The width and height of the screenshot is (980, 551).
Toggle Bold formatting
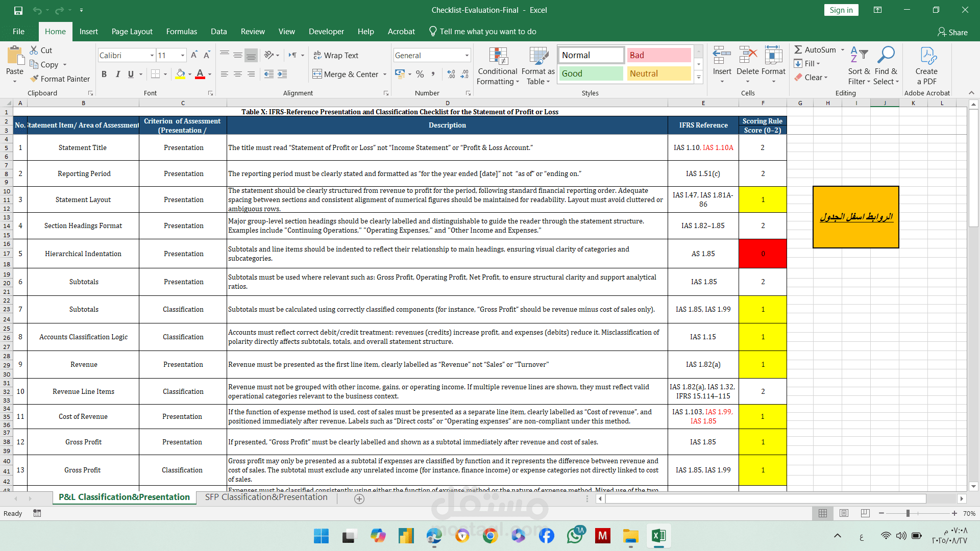[x=104, y=74]
